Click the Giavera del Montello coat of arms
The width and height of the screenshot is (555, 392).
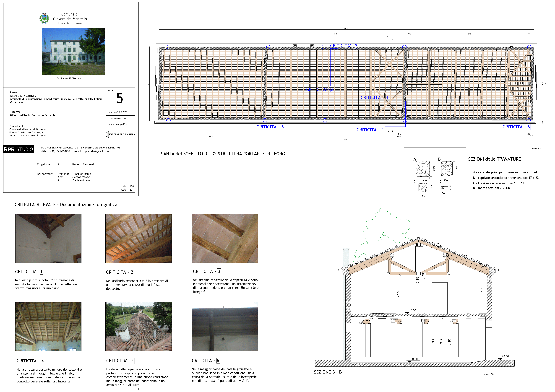[44, 18]
